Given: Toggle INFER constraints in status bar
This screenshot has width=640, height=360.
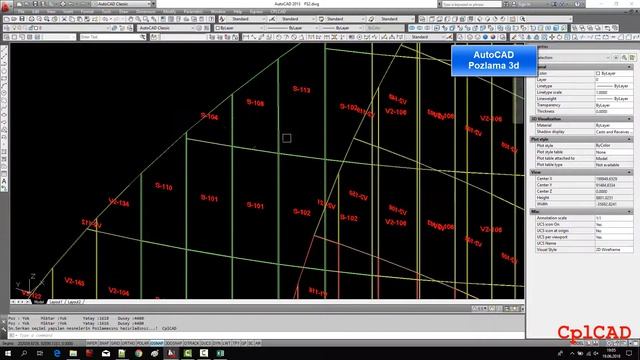Looking at the screenshot, I should tap(92, 343).
